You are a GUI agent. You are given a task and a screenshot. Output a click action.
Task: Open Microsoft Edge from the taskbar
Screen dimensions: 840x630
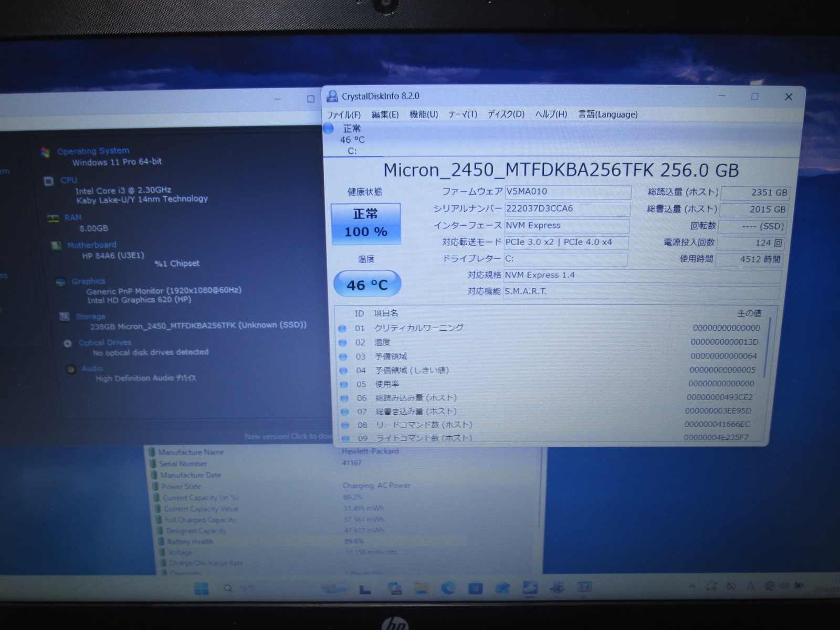448,588
